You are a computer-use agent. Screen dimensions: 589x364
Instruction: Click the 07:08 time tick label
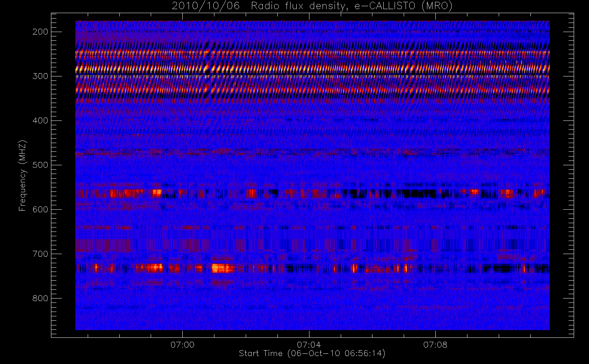[x=435, y=345]
